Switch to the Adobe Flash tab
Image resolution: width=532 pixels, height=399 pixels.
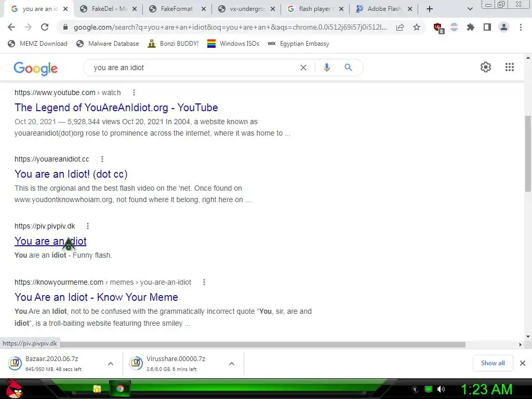pyautogui.click(x=384, y=9)
